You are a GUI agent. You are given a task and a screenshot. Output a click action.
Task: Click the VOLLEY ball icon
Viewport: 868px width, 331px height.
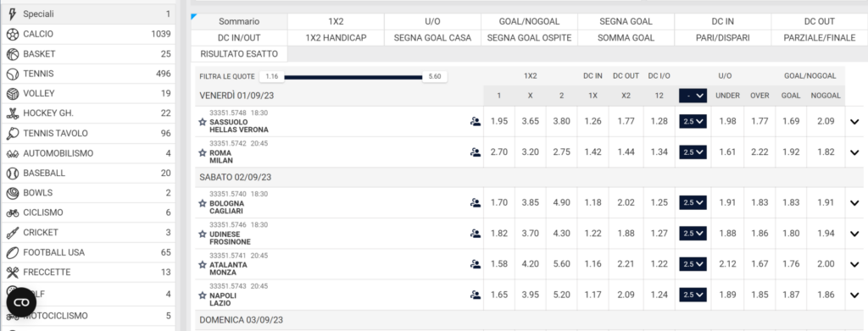(12, 94)
